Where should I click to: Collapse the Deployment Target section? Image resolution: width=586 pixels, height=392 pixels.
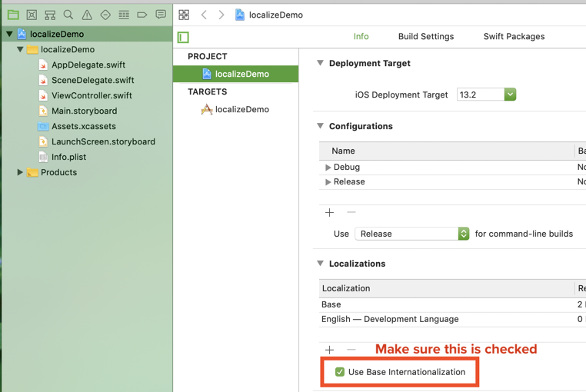pos(320,63)
